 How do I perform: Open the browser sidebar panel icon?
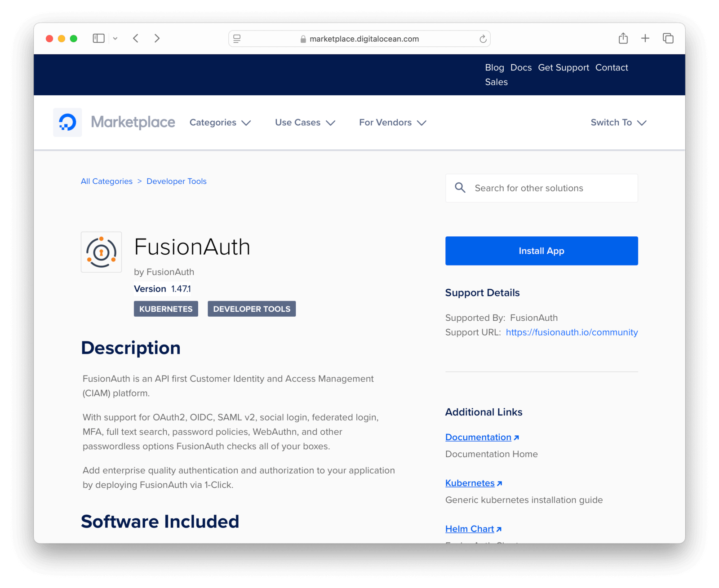(98, 38)
